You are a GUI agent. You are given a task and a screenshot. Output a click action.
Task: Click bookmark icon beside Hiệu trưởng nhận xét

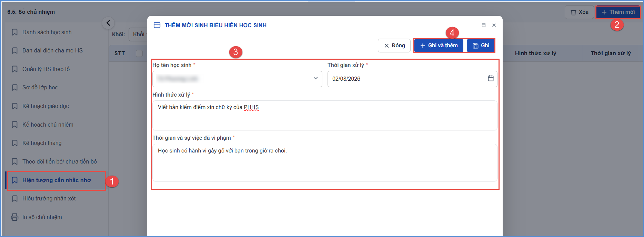(x=15, y=199)
